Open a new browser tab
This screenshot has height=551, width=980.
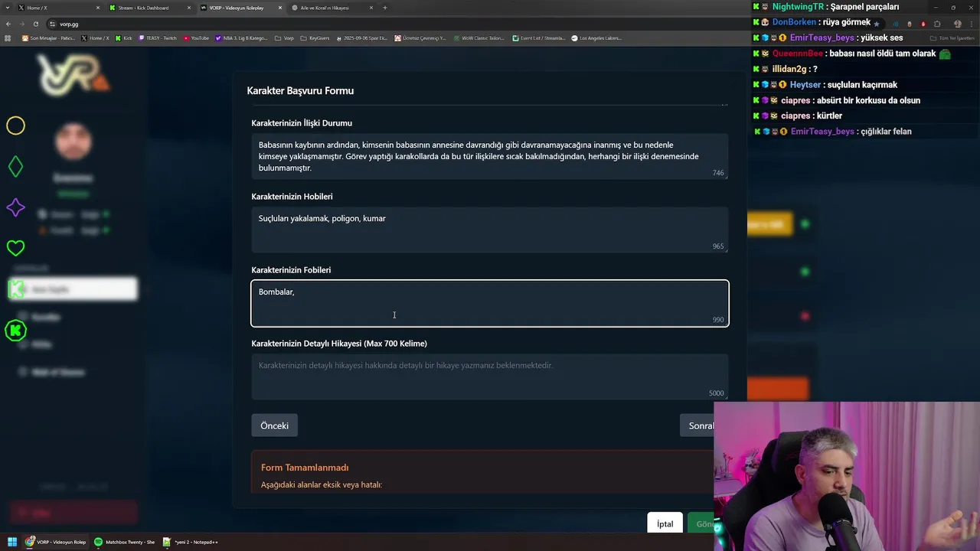[x=384, y=8]
